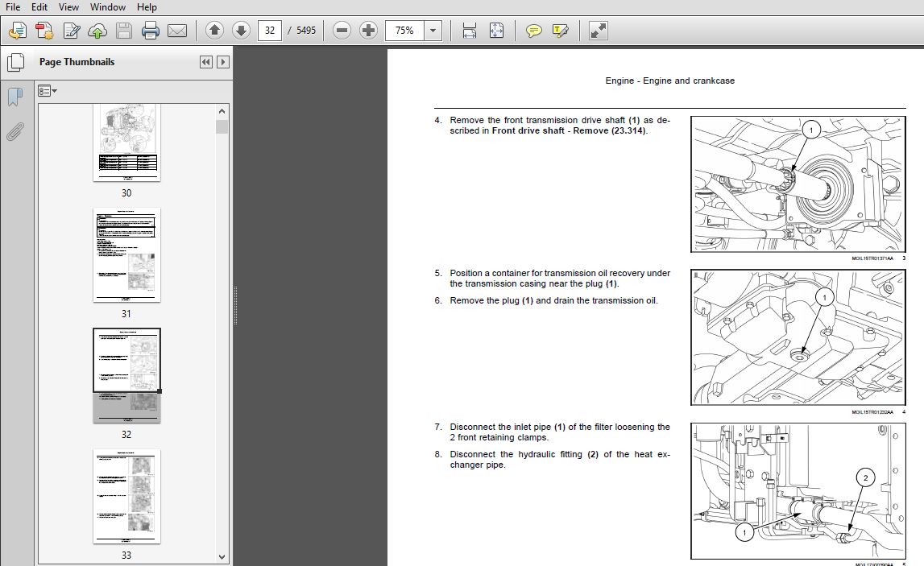Screen dimensions: 924x566
Task: Click the fit width scrolling icon
Action: point(469,31)
